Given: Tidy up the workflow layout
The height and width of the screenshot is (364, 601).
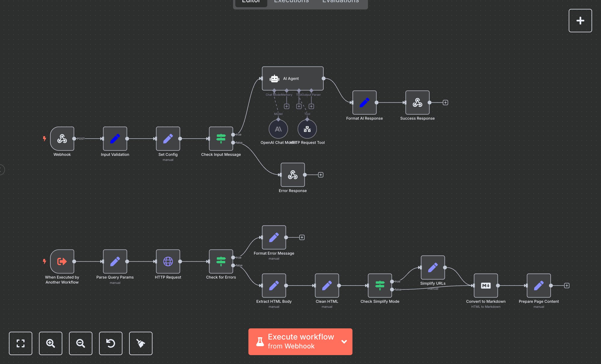Looking at the screenshot, I should click(x=141, y=343).
